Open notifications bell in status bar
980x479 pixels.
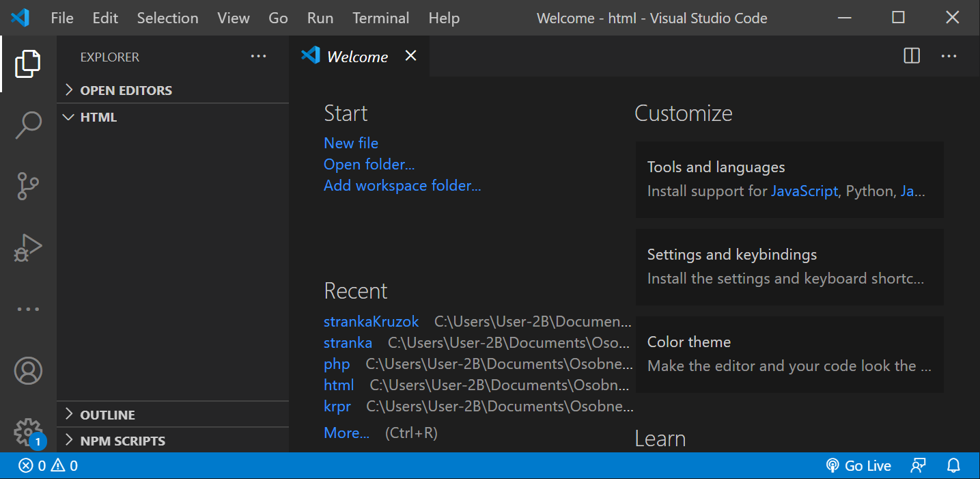(954, 466)
